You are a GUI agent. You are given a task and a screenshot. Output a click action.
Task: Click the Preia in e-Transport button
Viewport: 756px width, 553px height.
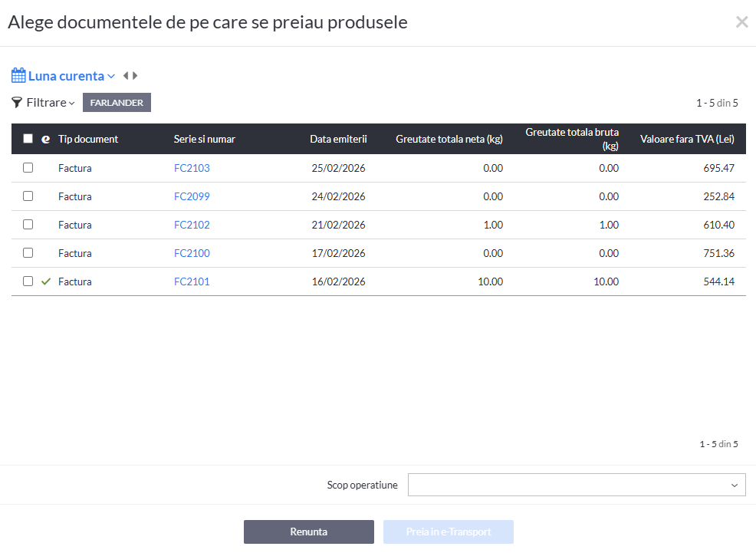click(449, 532)
